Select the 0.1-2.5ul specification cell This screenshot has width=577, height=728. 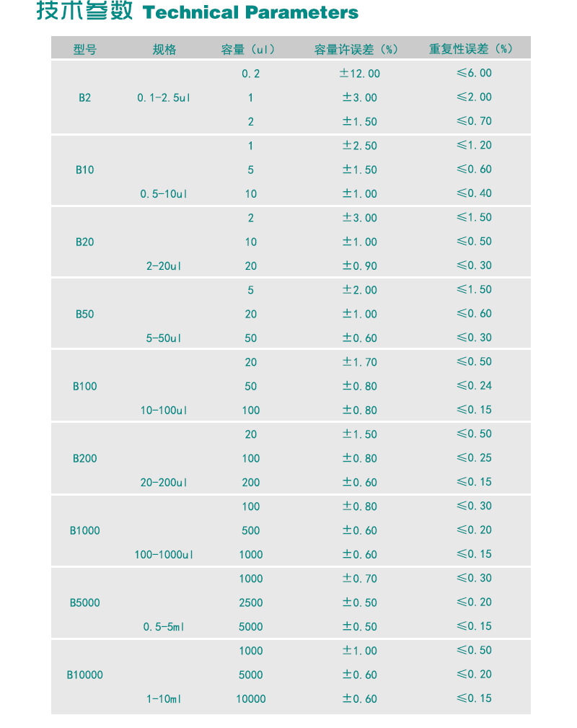[x=164, y=97]
